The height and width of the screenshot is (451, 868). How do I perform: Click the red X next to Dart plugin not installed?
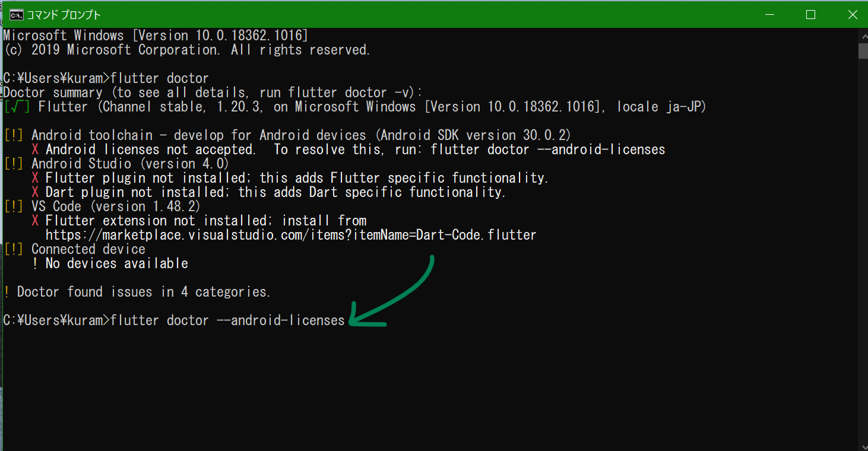point(36,192)
